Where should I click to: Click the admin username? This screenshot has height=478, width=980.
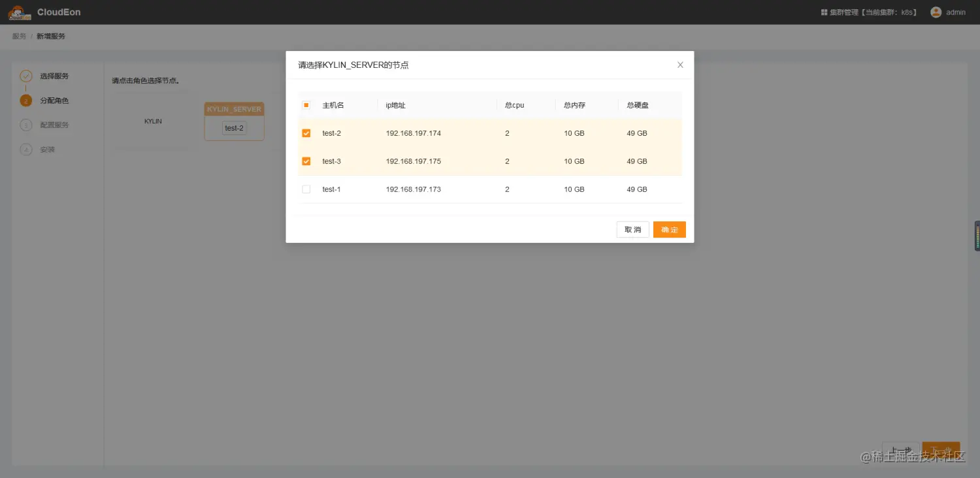click(956, 12)
